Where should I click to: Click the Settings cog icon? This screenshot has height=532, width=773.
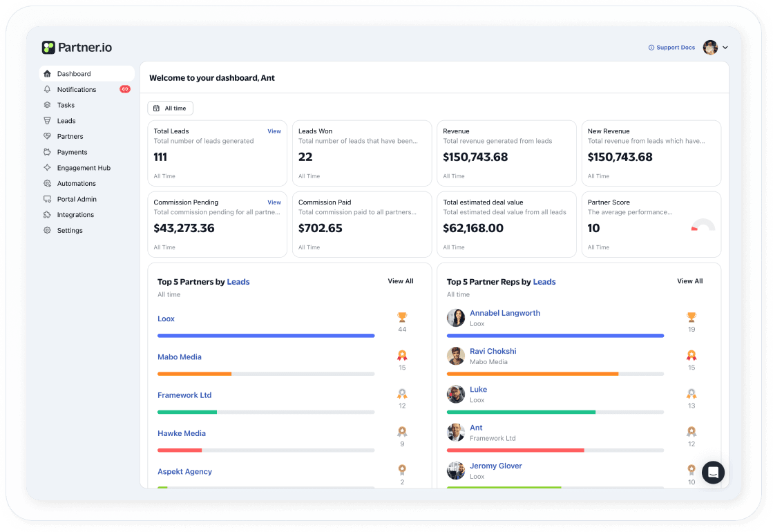[48, 230]
